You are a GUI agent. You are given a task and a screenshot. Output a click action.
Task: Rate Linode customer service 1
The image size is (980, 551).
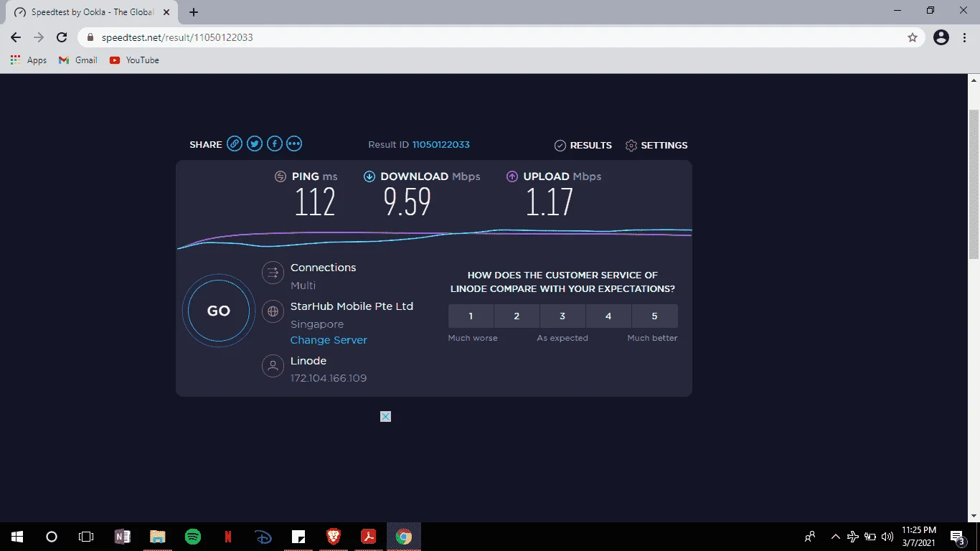click(x=471, y=316)
